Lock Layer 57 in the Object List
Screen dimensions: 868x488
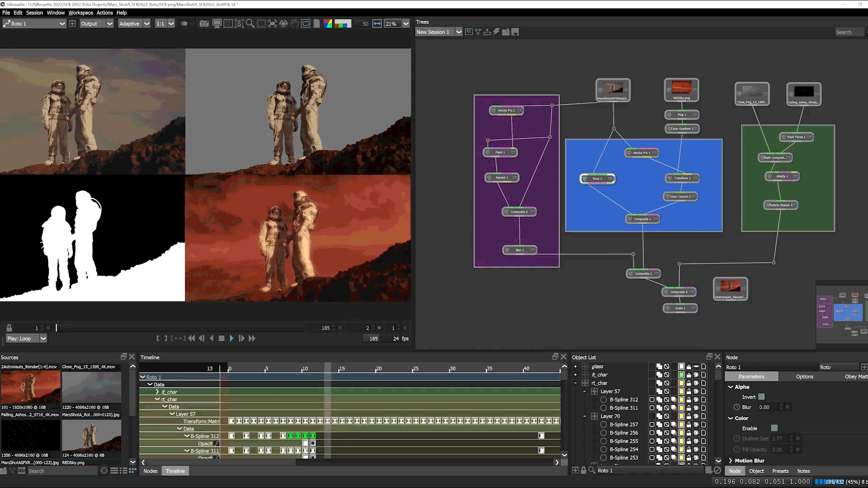689,391
